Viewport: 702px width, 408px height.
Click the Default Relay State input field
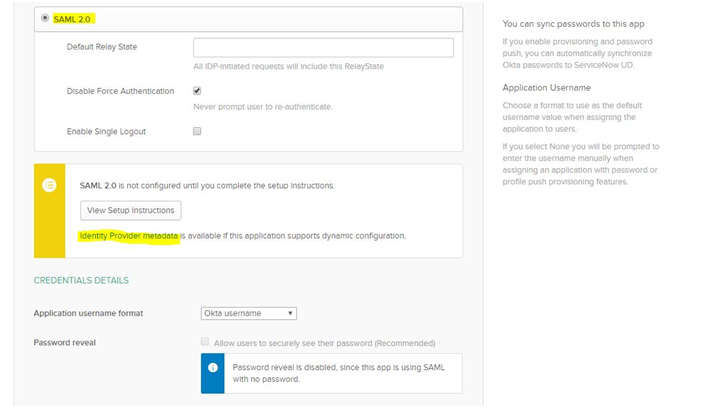pos(323,47)
